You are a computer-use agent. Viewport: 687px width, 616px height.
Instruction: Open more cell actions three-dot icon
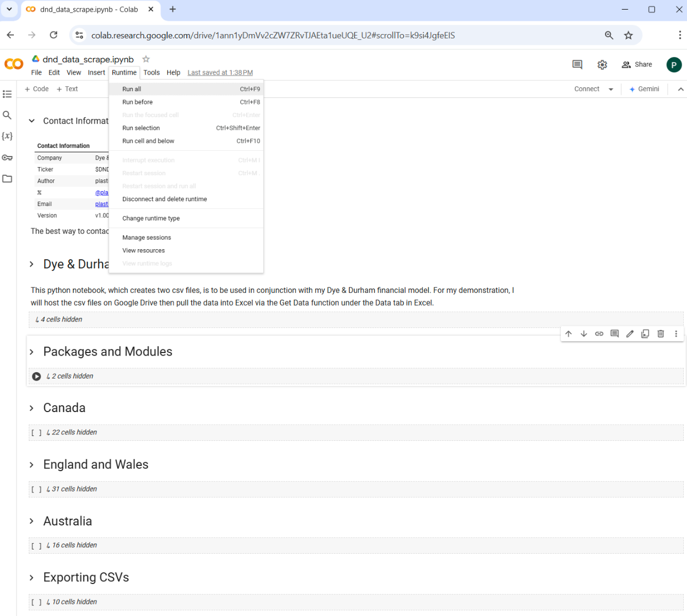pyautogui.click(x=676, y=334)
